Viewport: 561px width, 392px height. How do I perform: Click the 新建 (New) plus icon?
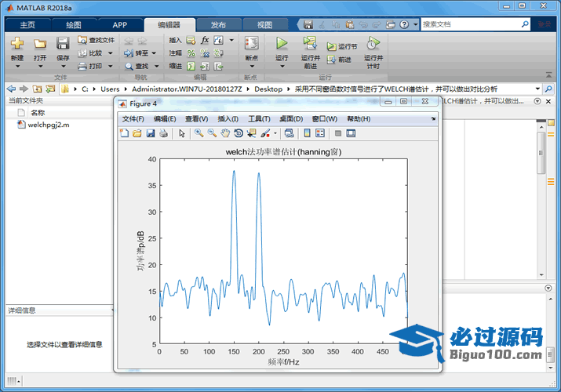pyautogui.click(x=17, y=43)
